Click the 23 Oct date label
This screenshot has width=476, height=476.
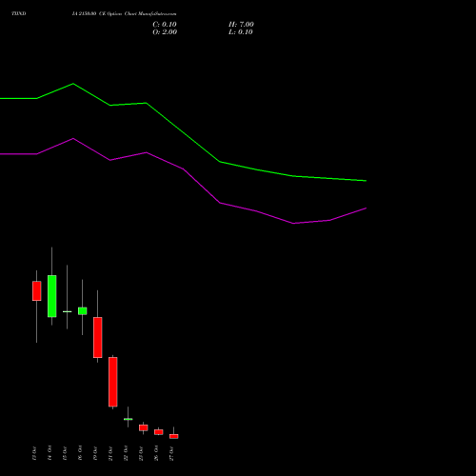(141, 453)
